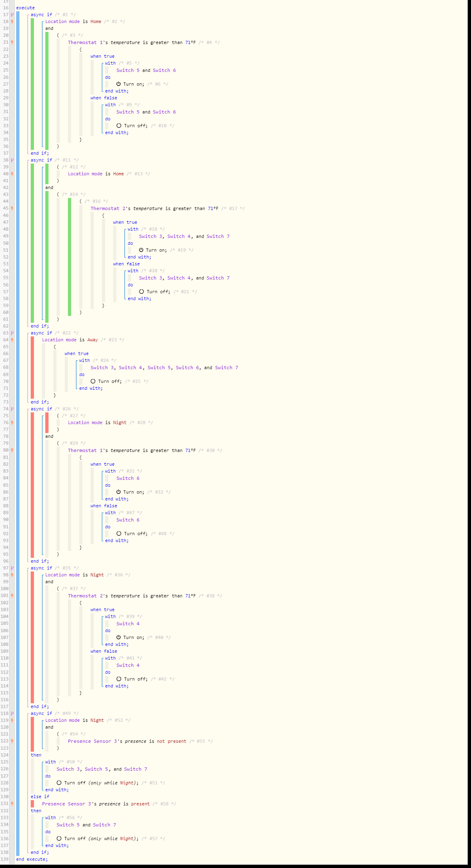Viewport: 471px width, 868px height.
Task: Open the 'async if' statement marked #11
Action: point(41,160)
